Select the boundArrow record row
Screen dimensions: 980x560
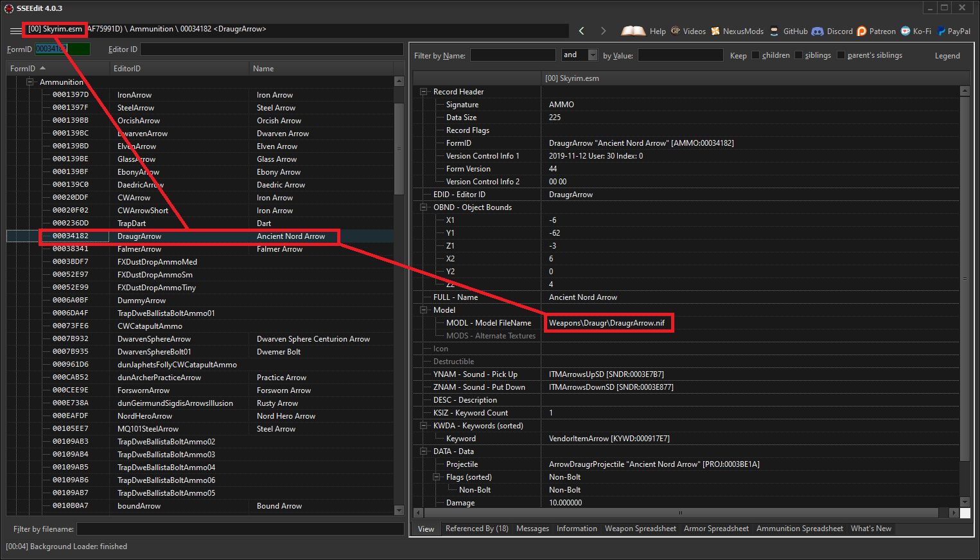pos(200,506)
